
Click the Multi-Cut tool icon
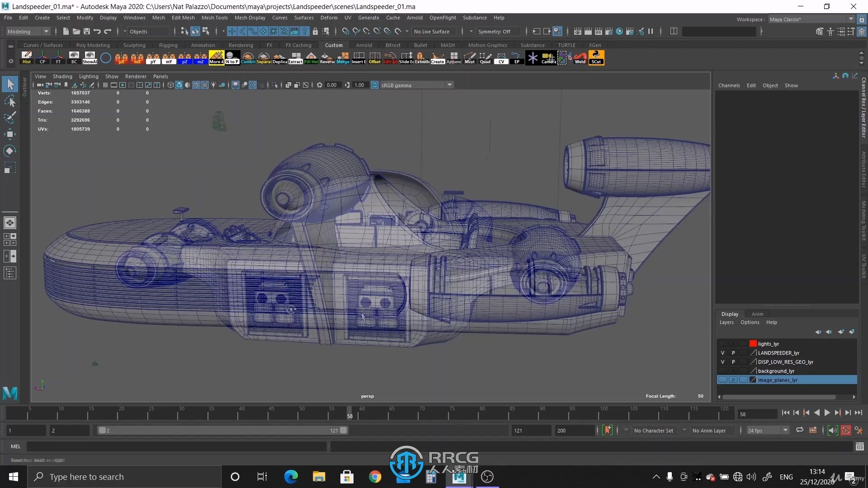tap(470, 58)
